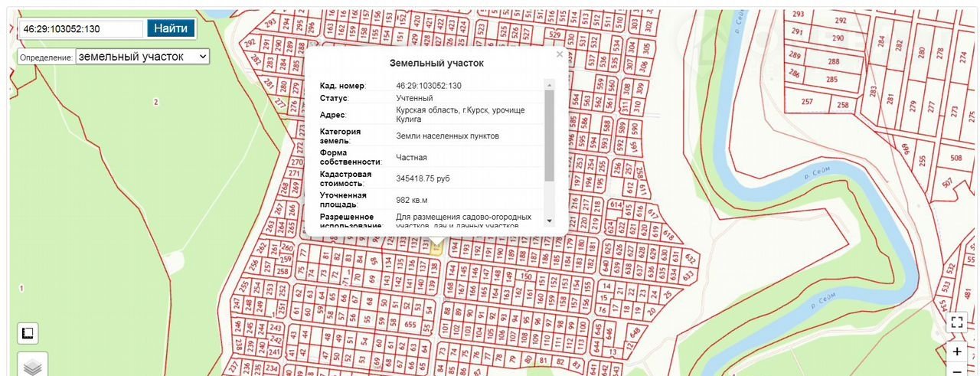Viewport: 980px width, 376px height.
Task: Zoom out with the minus button
Action: tap(956, 371)
